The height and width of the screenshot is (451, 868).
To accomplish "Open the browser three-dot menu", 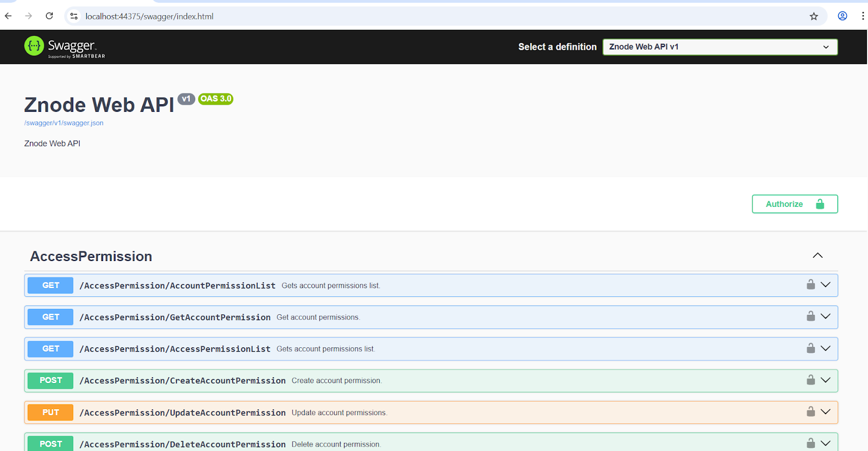I will coord(863,16).
